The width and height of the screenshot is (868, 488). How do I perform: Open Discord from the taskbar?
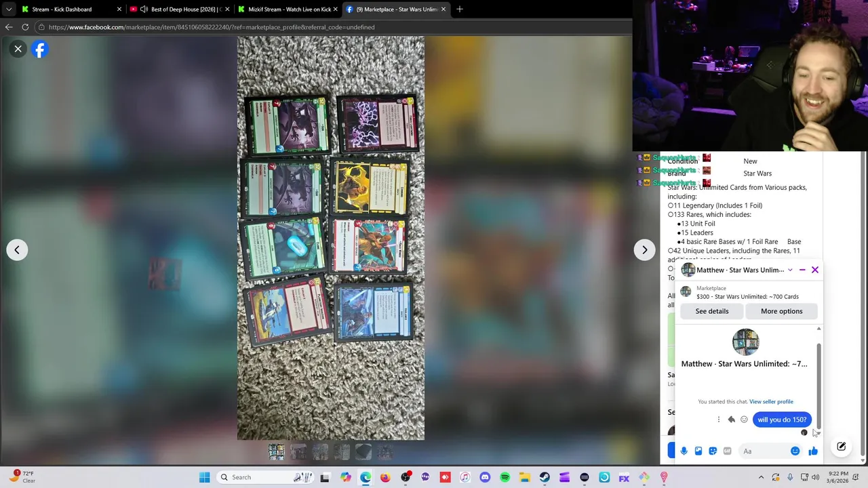pyautogui.click(x=485, y=477)
